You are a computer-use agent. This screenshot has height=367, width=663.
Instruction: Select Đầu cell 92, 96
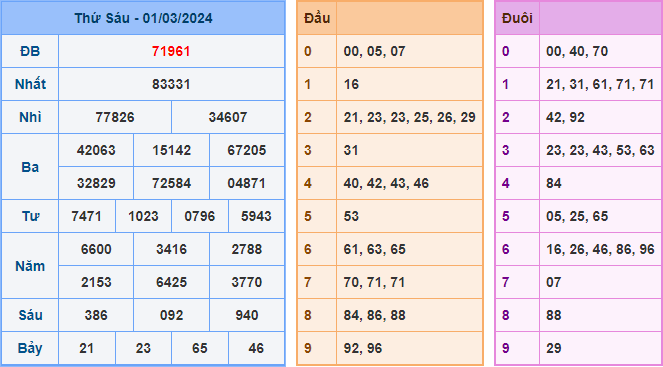point(409,348)
